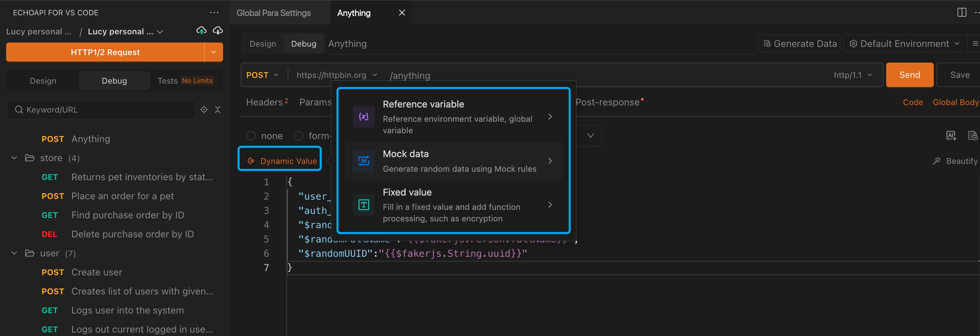The width and height of the screenshot is (980, 336).
Task: Select the Design tab in sidebar
Action: (x=43, y=81)
